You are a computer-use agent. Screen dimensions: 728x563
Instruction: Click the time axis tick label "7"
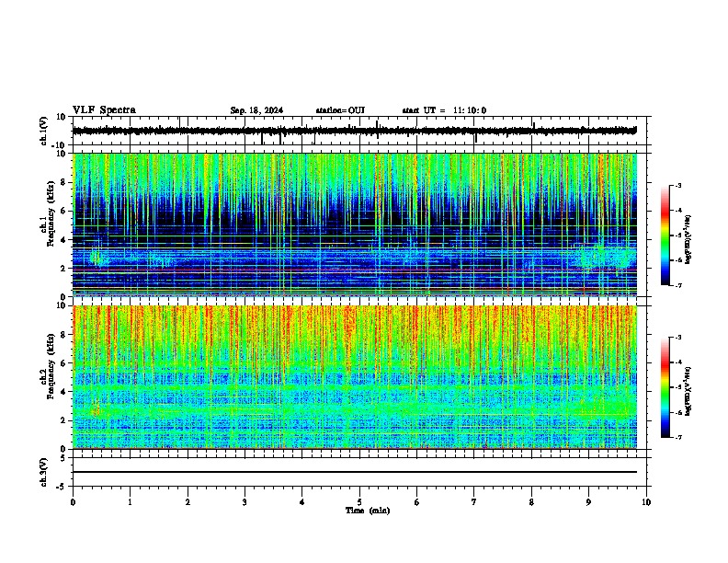pyautogui.click(x=474, y=502)
